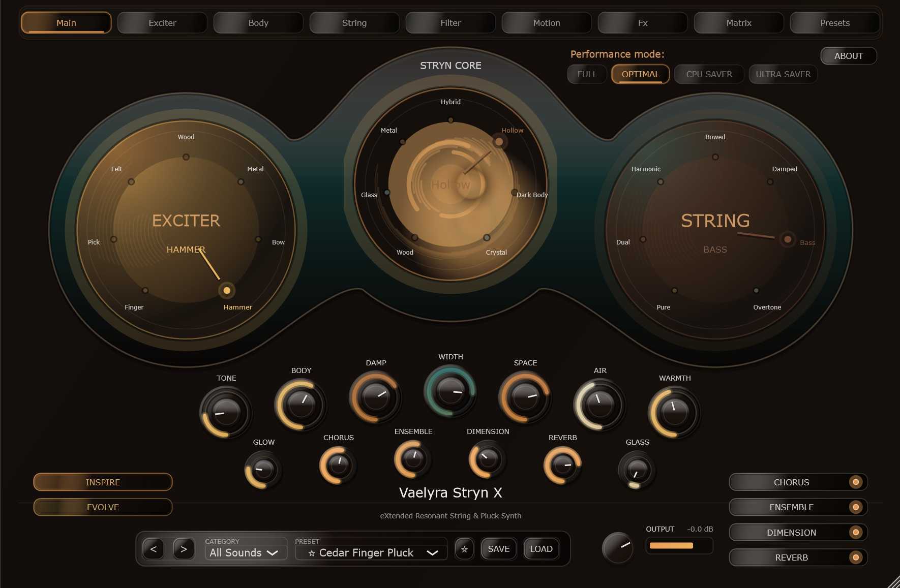Click the WIDTH knob
This screenshot has width=900, height=588.
451,390
